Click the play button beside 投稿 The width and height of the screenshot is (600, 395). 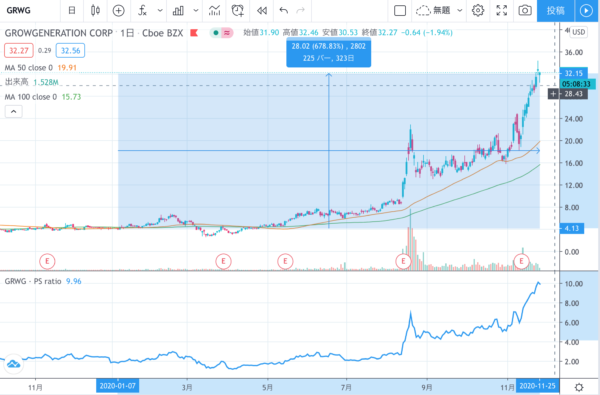pyautogui.click(x=586, y=10)
